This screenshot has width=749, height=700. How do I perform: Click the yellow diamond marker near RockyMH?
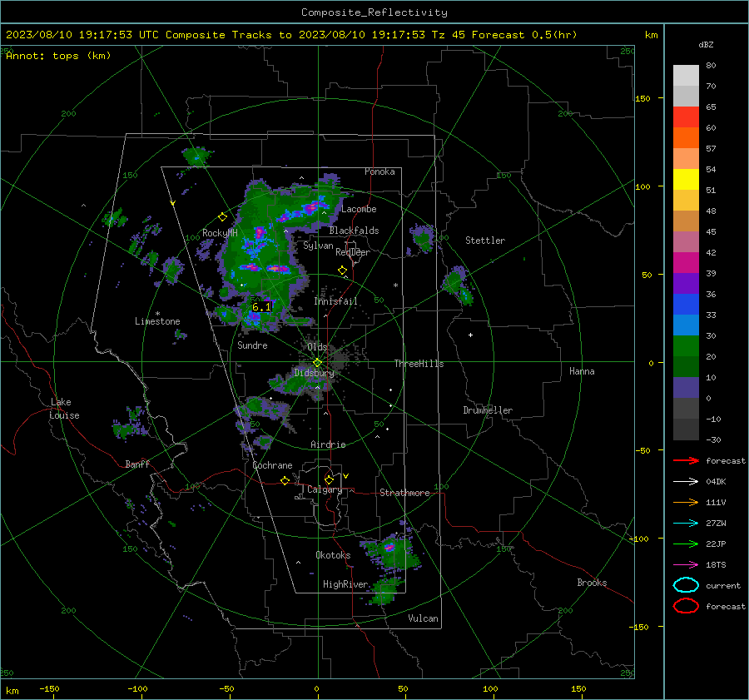point(222,217)
